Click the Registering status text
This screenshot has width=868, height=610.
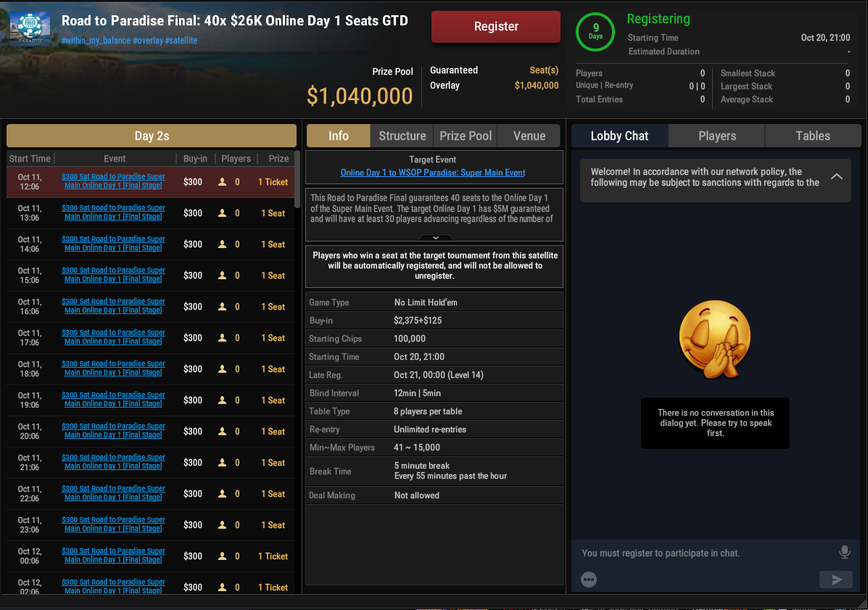(x=658, y=19)
